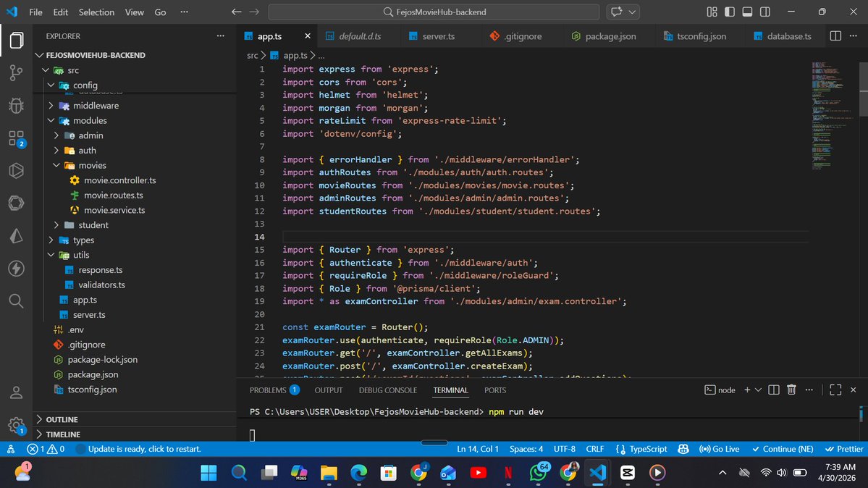Open Accounts menu icon
Image resolution: width=868 pixels, height=488 pixels.
pos(17,392)
